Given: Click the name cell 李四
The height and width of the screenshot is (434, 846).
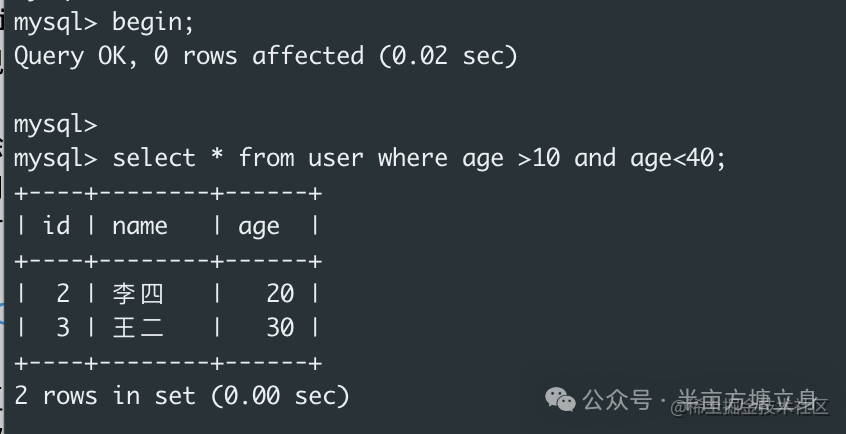Looking at the screenshot, I should (138, 294).
